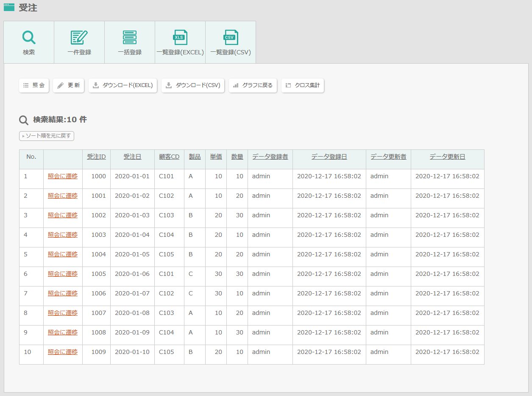The image size is (532, 396).
Task: Click the stacked-rows icon for 一括登録
Action: [130, 38]
